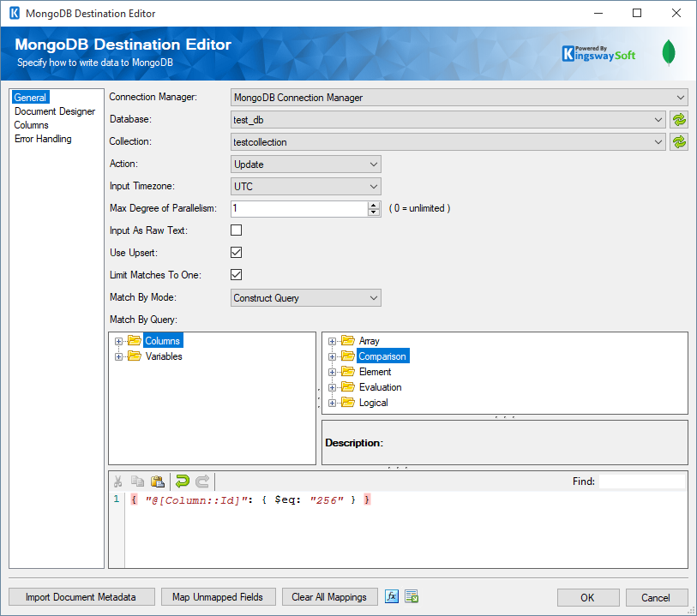Select the Columns folder icon

(135, 341)
